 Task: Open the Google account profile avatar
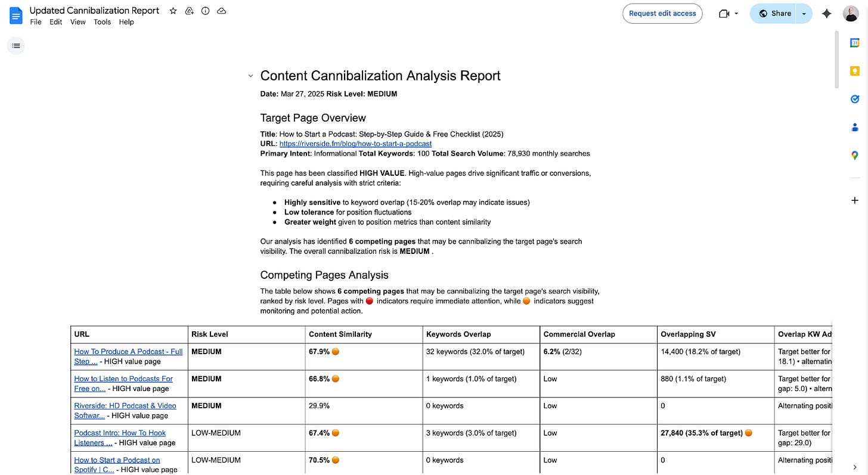click(851, 14)
